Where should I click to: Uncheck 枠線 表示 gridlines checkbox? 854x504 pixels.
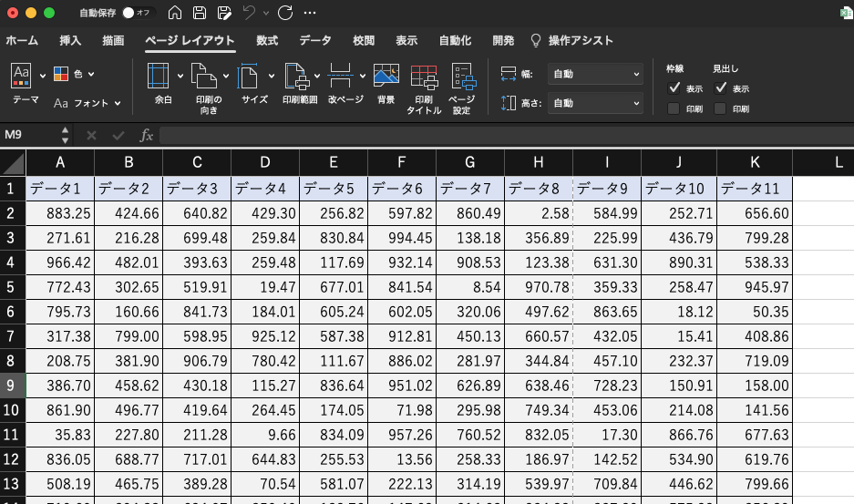[x=674, y=88]
